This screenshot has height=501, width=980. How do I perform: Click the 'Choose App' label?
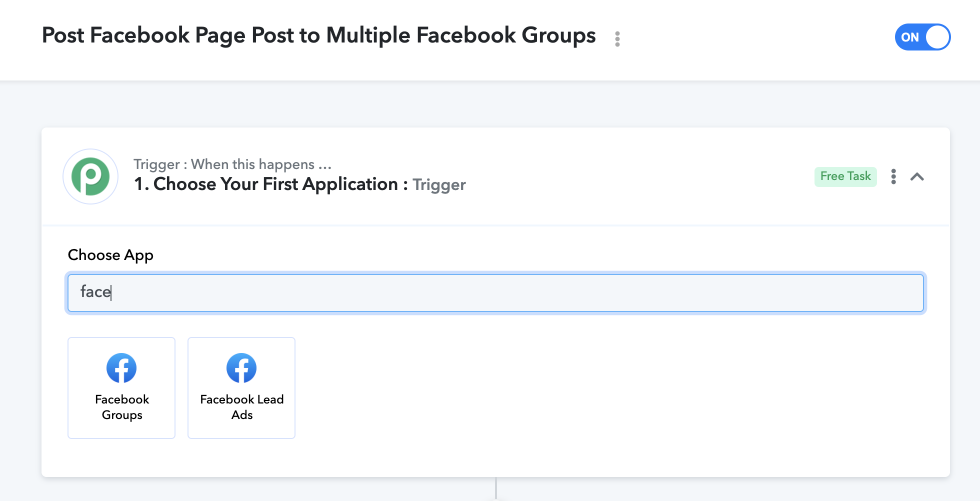coord(110,255)
